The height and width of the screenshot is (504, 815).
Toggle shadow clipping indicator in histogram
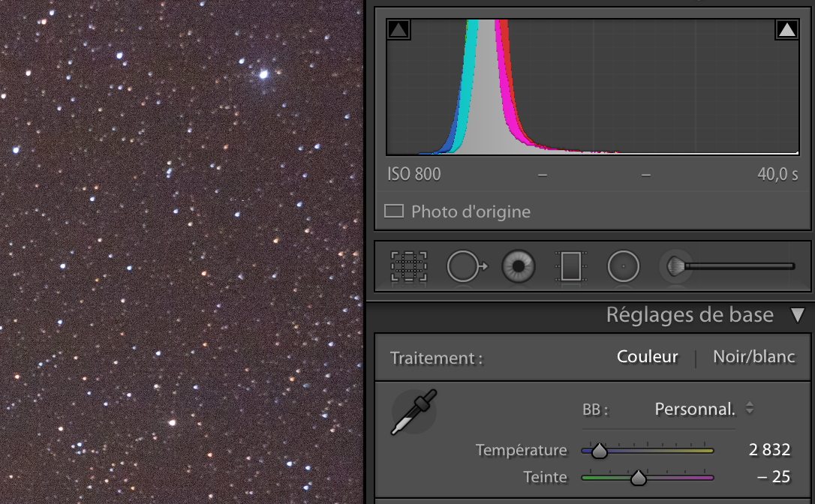pyautogui.click(x=398, y=29)
